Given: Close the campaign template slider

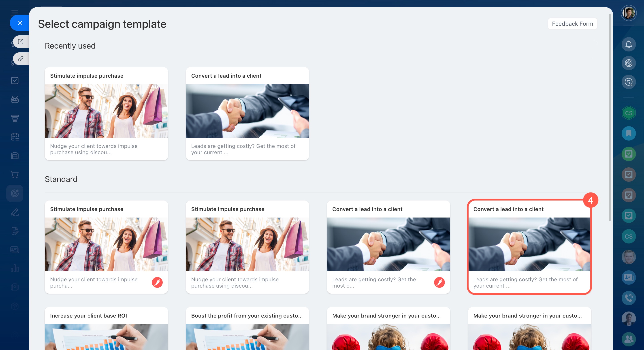Looking at the screenshot, I should coord(20,23).
